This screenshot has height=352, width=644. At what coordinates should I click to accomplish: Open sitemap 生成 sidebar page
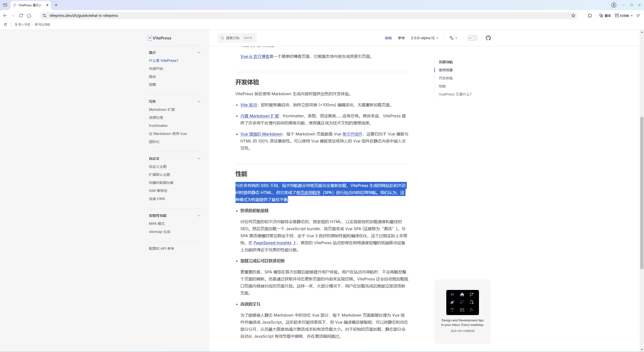tap(159, 232)
